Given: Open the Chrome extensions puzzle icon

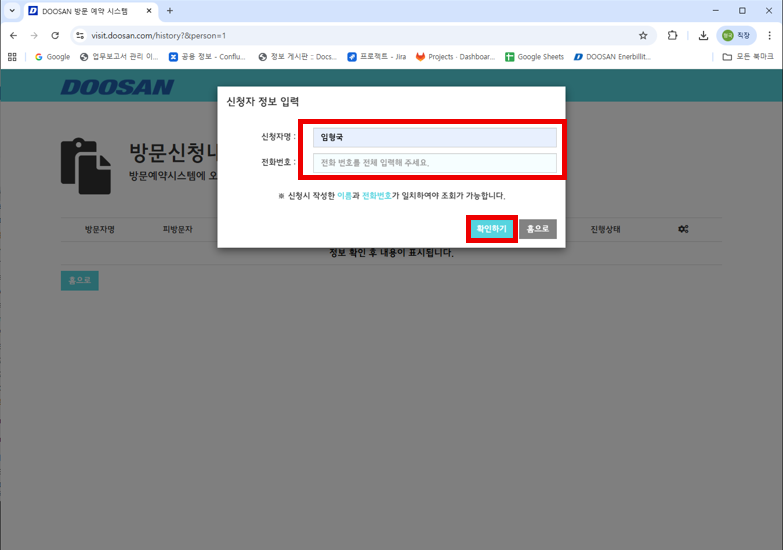Looking at the screenshot, I should [673, 35].
